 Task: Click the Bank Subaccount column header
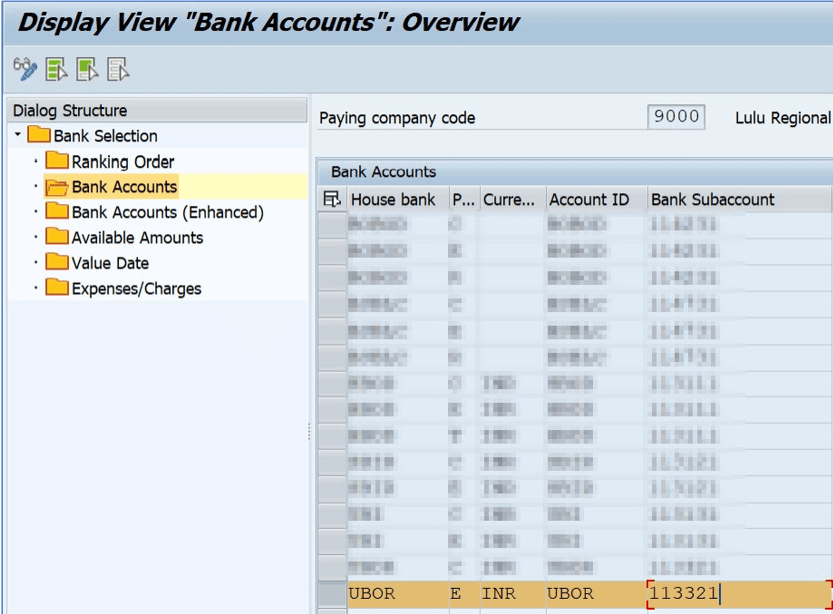click(x=739, y=200)
